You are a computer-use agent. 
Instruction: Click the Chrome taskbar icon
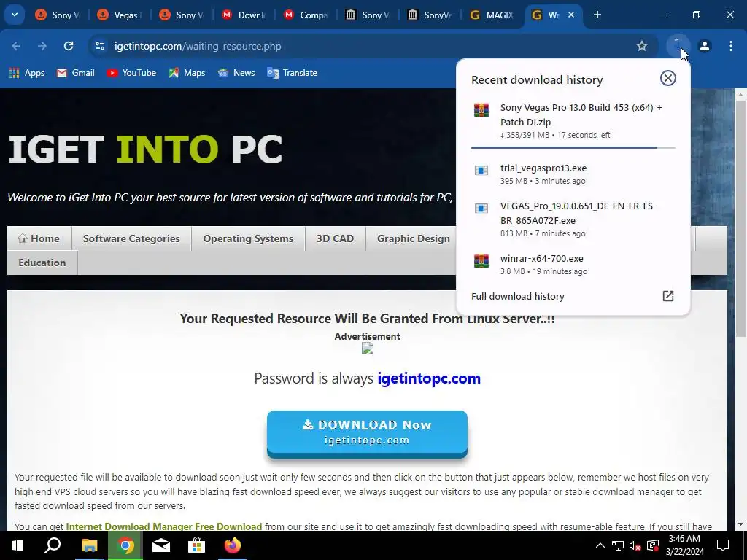tap(125, 545)
